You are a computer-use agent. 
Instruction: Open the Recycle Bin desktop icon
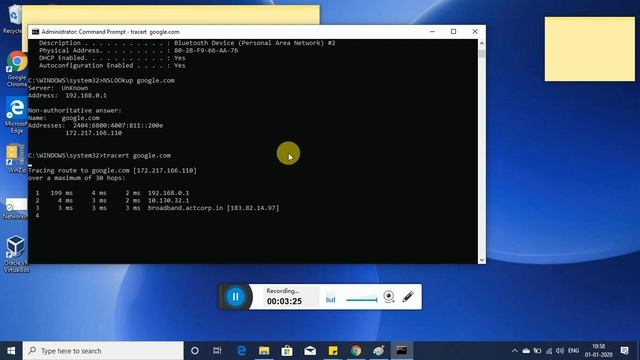[x=13, y=19]
